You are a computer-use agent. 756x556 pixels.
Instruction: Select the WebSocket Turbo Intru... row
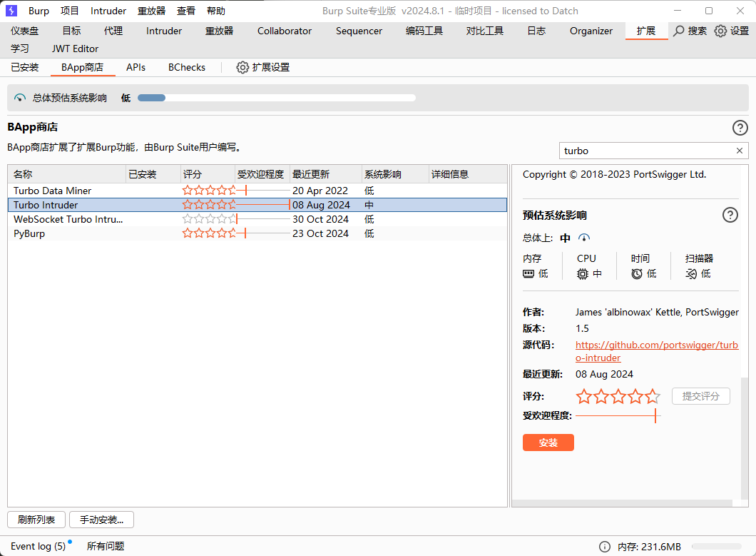(257, 219)
